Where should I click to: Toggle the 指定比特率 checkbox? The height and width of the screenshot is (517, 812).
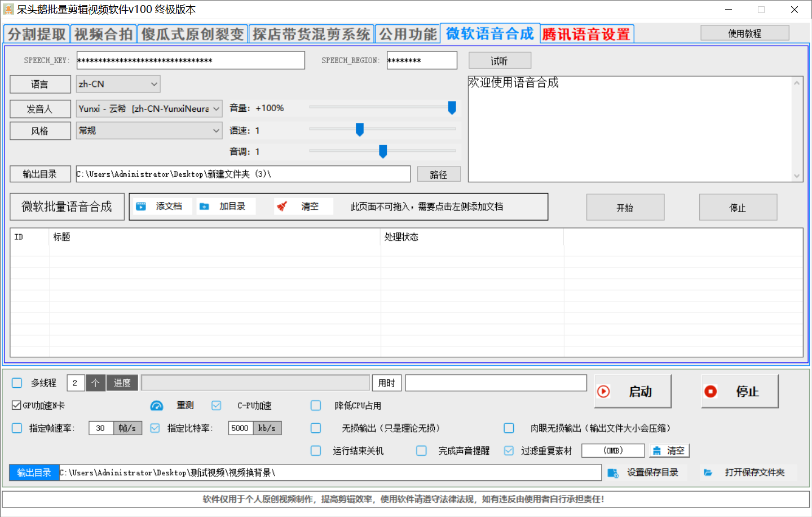click(x=155, y=428)
